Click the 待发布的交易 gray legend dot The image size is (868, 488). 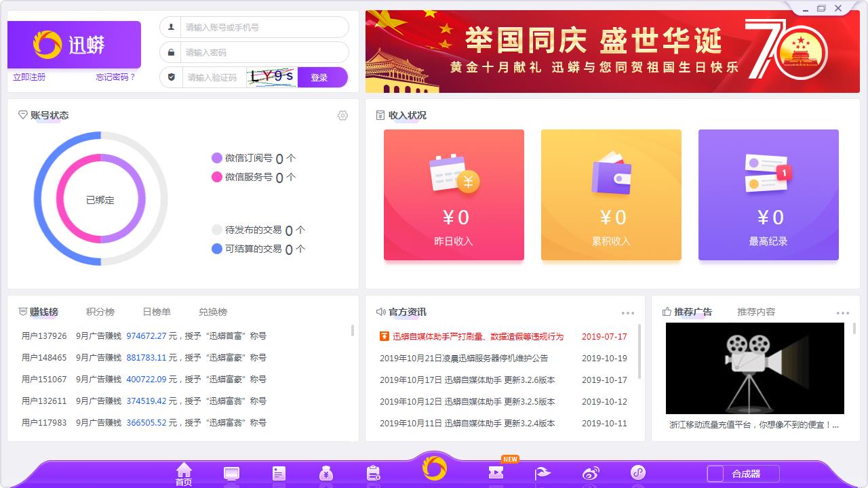(217, 230)
